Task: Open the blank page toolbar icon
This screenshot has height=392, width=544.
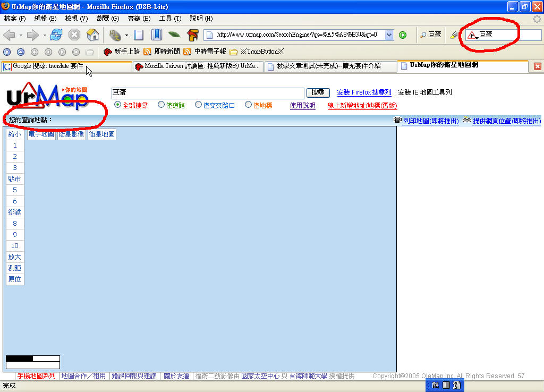Action: [139, 35]
